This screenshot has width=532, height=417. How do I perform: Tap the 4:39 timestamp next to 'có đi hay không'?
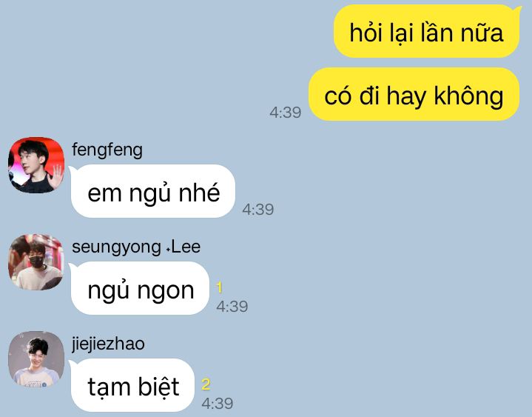pos(286,113)
